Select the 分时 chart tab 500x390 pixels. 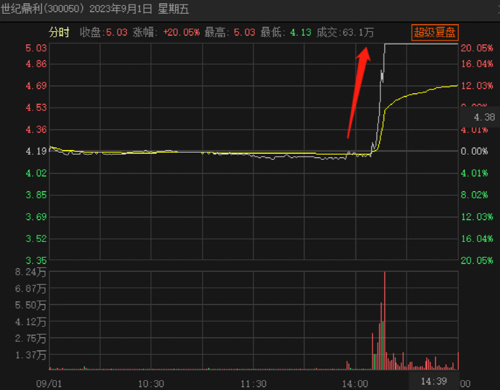(59, 32)
